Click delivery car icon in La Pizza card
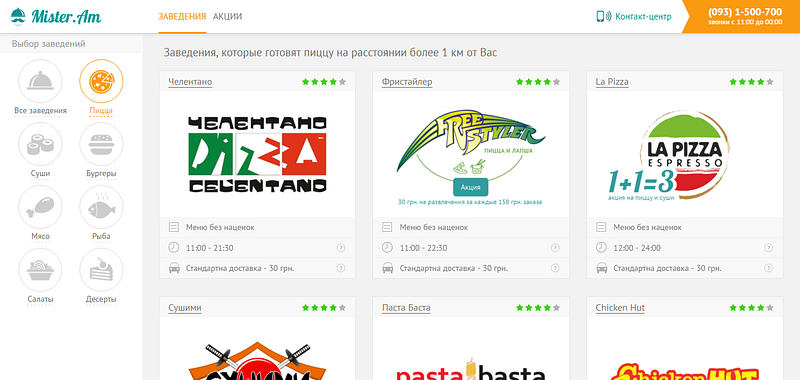Image resolution: width=800 pixels, height=380 pixels. (601, 268)
